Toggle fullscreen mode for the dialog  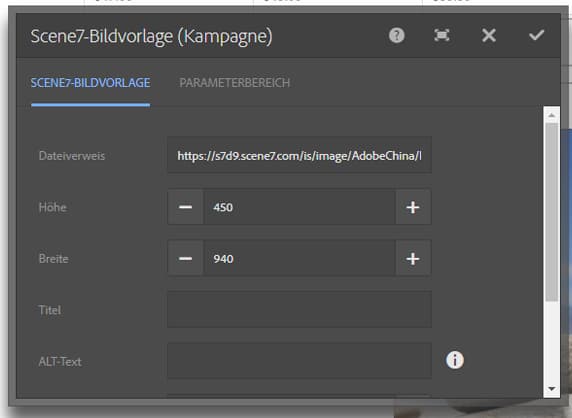(x=442, y=35)
